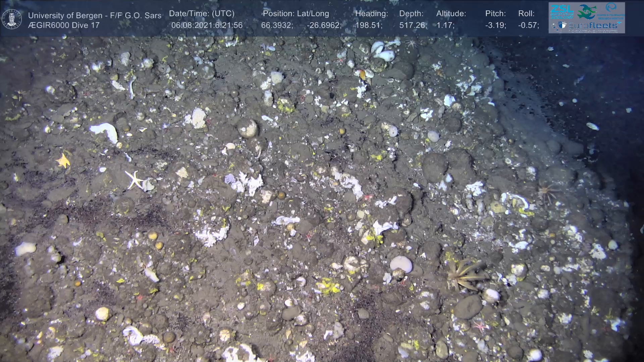Click the Eurofleets+ wordmark text

pyautogui.click(x=592, y=25)
